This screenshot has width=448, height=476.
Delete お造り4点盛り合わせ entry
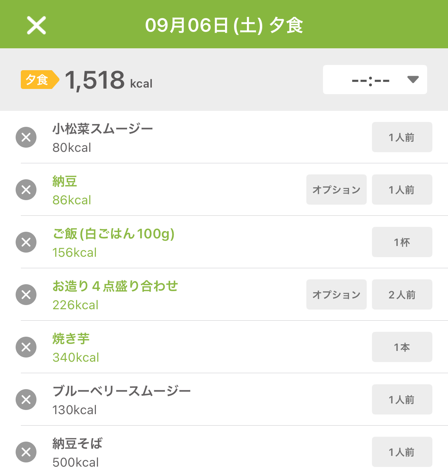pyautogui.click(x=26, y=295)
